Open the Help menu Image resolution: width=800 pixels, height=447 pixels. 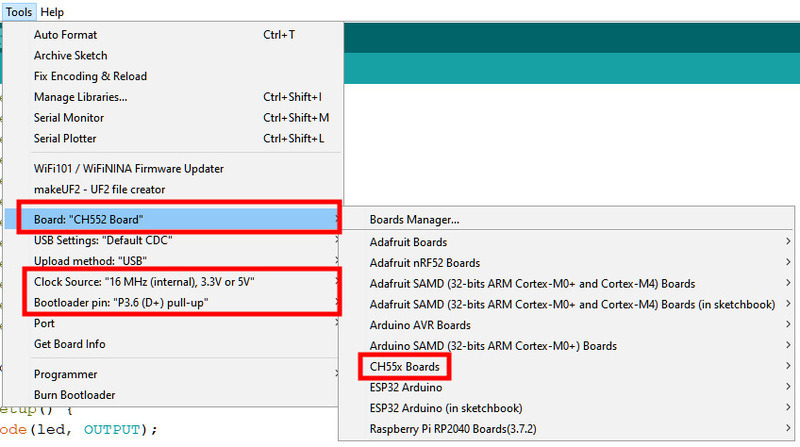pos(52,12)
